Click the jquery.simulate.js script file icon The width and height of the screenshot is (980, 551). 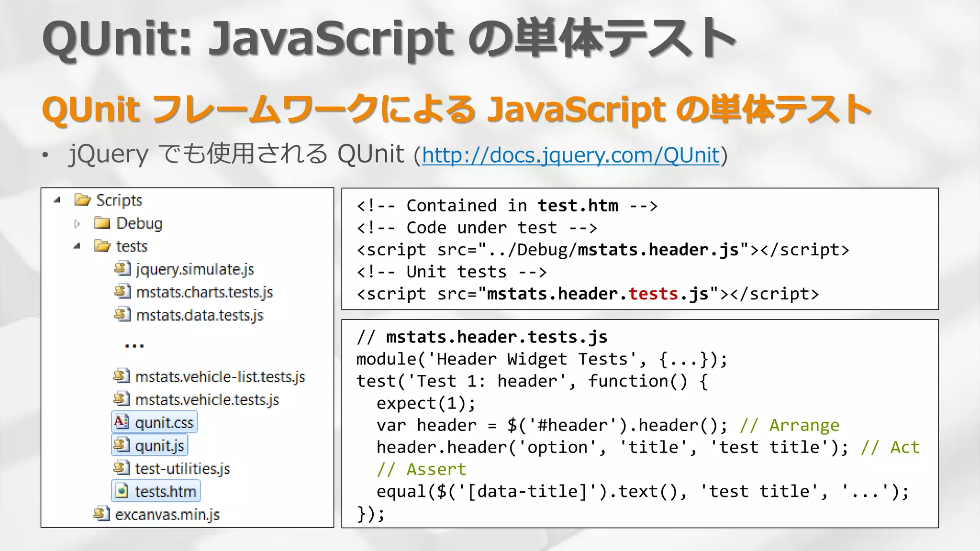point(122,269)
